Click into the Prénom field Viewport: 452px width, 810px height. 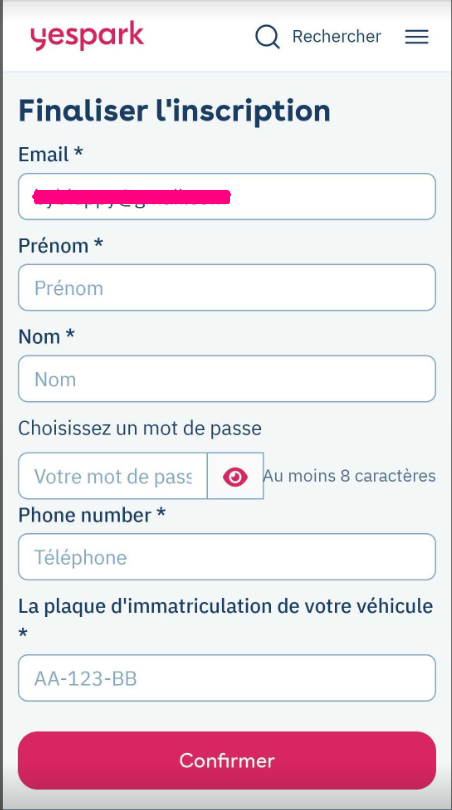[x=227, y=288]
